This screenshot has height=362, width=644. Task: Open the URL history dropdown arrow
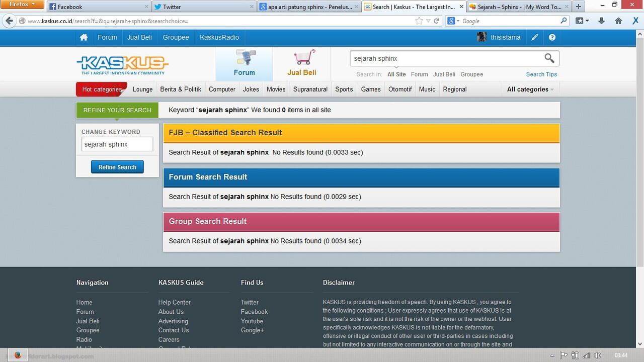428,21
